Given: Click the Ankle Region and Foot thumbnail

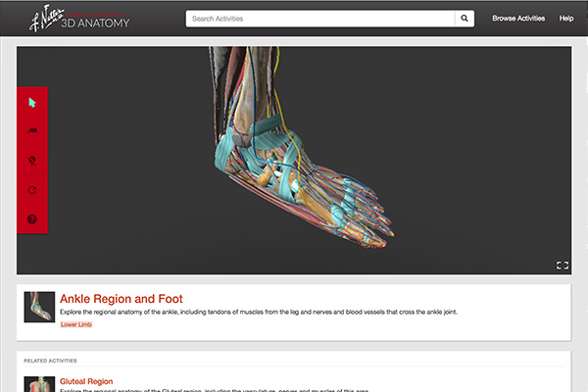Looking at the screenshot, I should pos(39,307).
